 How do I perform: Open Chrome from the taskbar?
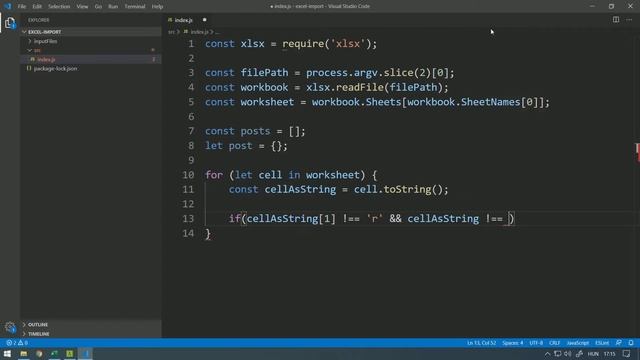pyautogui.click(x=39, y=353)
